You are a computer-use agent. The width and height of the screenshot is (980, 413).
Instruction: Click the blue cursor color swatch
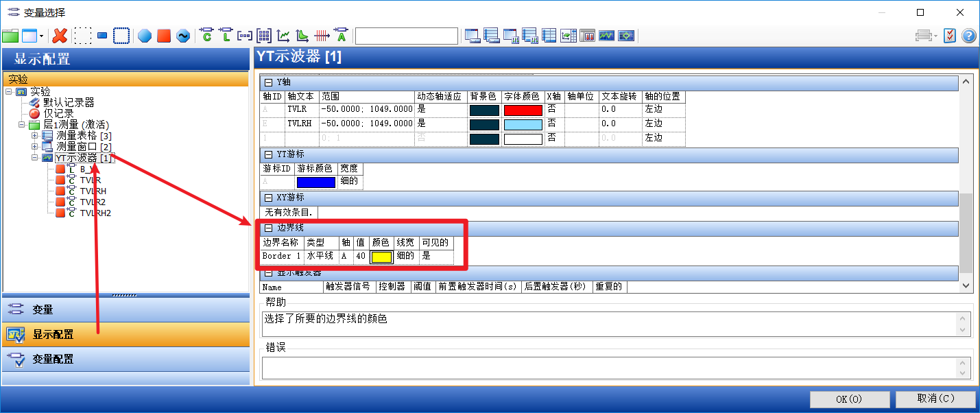point(316,182)
